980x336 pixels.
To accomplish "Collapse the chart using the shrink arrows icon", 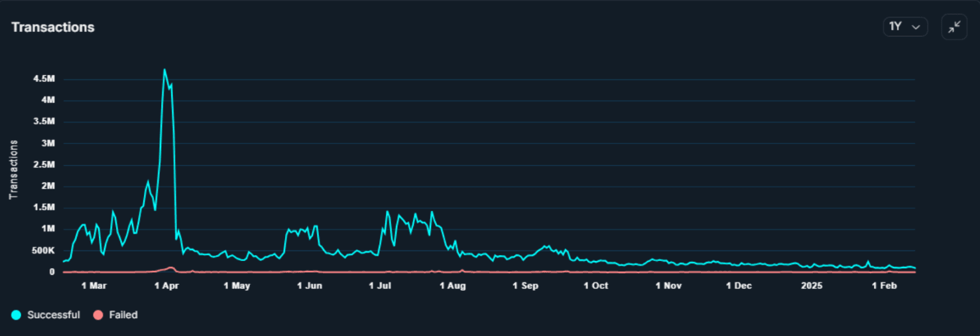I will pos(953,27).
